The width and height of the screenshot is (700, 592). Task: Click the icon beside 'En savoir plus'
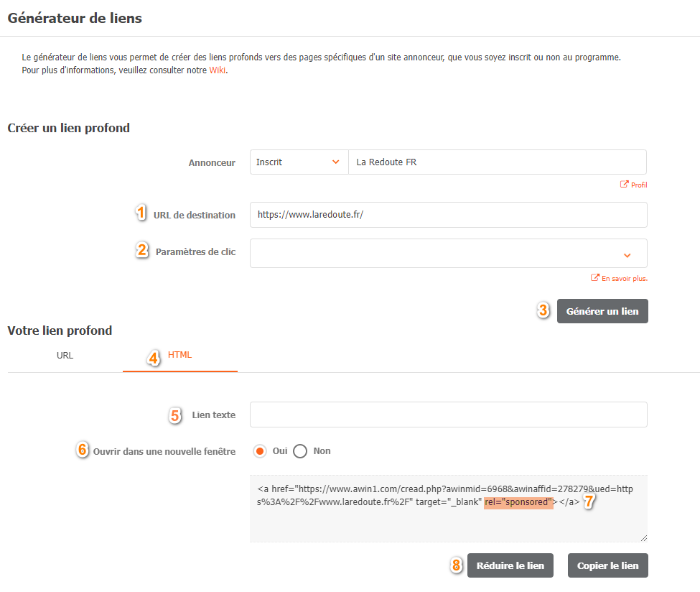coord(595,277)
